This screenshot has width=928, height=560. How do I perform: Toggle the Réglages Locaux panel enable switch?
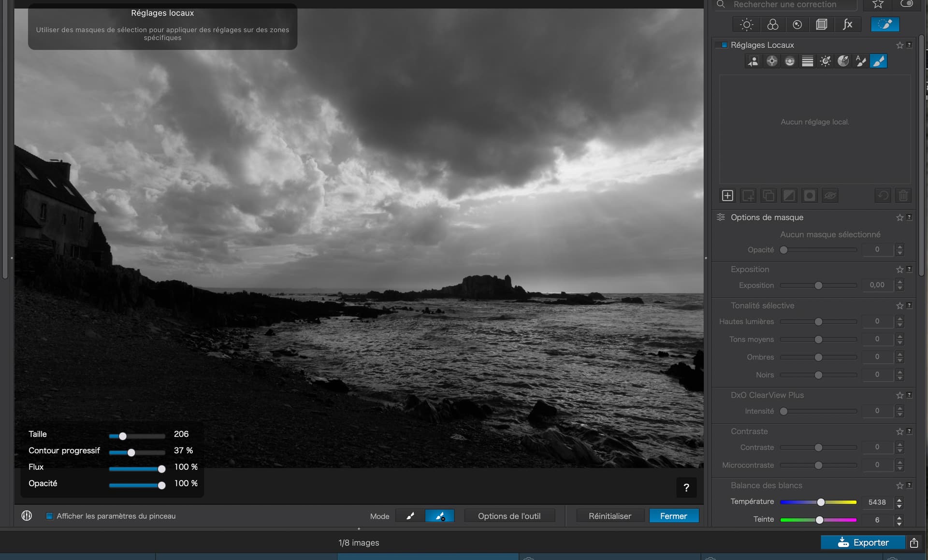pos(724,45)
